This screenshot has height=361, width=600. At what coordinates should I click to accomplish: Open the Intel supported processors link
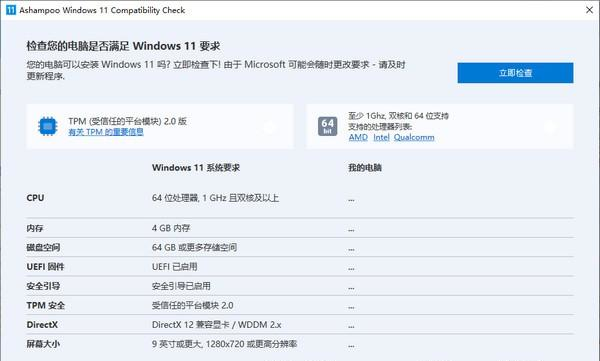coord(381,137)
